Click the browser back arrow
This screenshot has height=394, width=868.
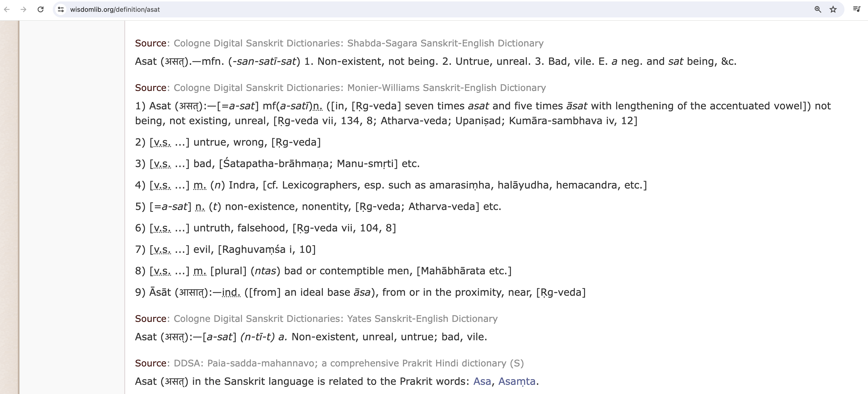tap(7, 9)
